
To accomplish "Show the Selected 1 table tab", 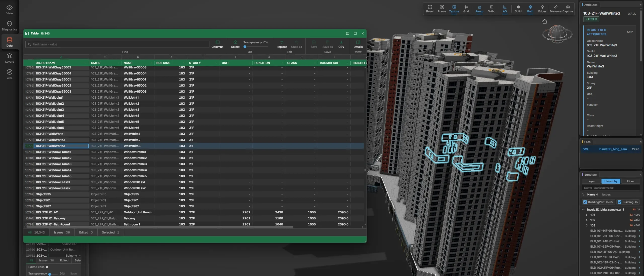I will 110,232.
